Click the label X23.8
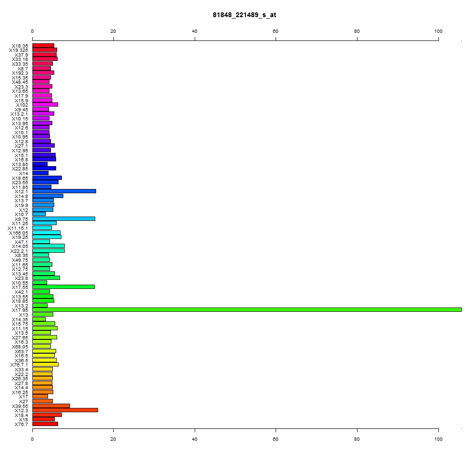 21,278
